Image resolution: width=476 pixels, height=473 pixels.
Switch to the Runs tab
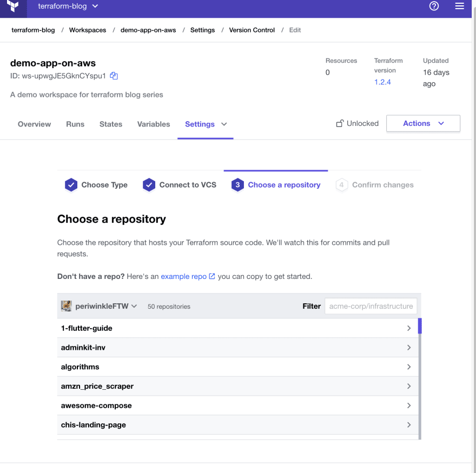coord(75,124)
